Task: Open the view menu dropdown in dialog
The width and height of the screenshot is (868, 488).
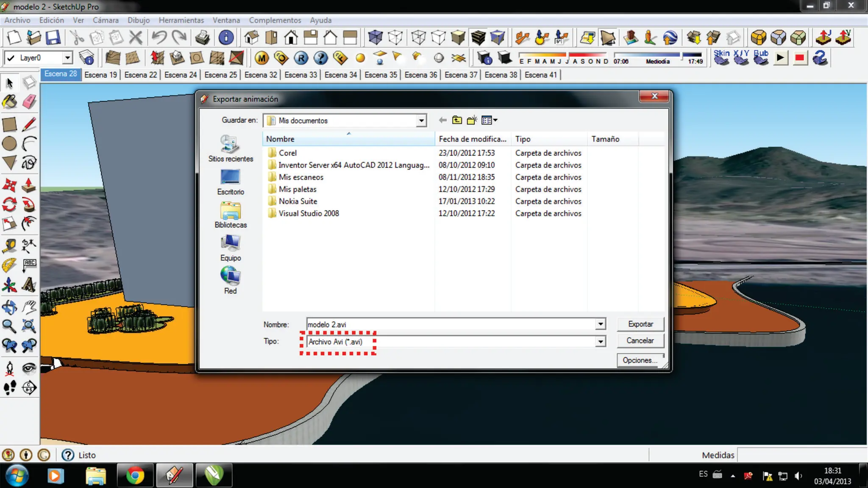Action: 489,120
